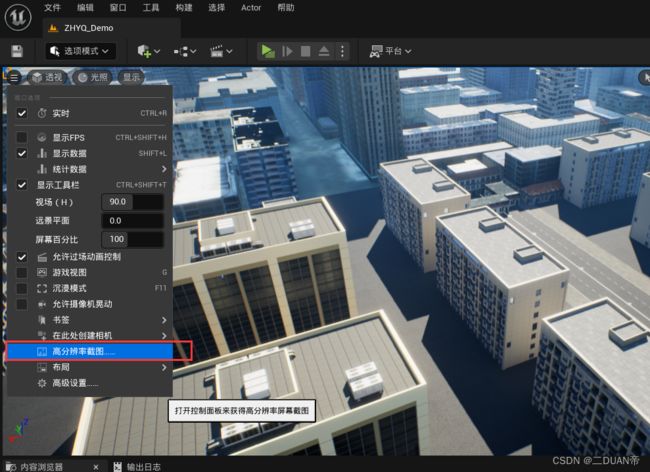Image resolution: width=650 pixels, height=472 pixels.
Task: Click the Eject icon in play controls
Action: pos(324,51)
